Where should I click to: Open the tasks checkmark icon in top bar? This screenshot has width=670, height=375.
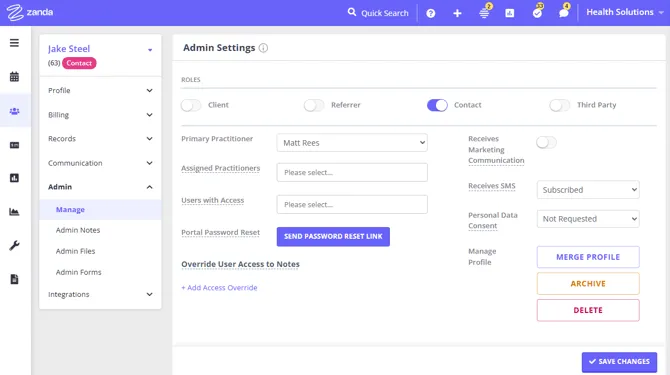(537, 13)
